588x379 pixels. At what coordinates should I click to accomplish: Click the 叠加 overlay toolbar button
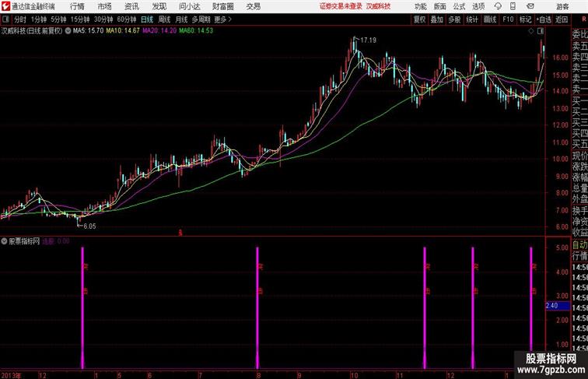pyautogui.click(x=437, y=19)
